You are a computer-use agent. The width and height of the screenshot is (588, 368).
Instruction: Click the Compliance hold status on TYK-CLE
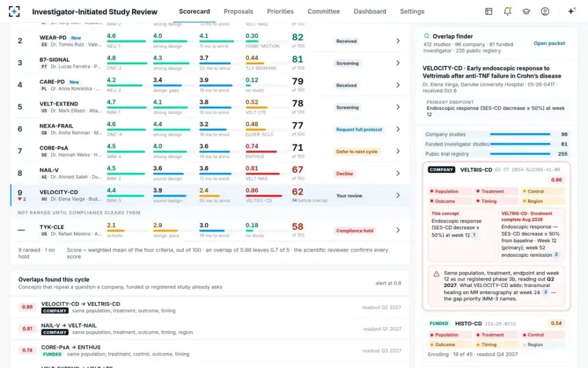tap(355, 231)
